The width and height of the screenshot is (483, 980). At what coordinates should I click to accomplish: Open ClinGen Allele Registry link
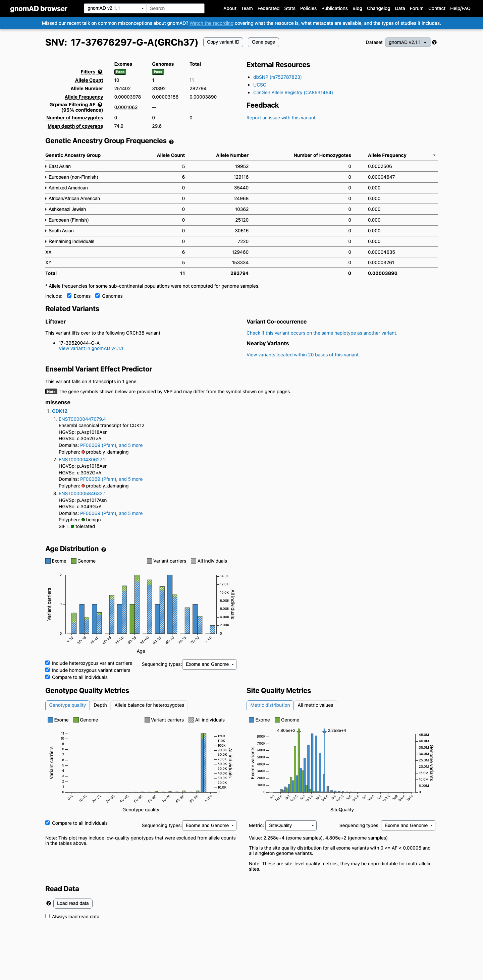click(293, 93)
